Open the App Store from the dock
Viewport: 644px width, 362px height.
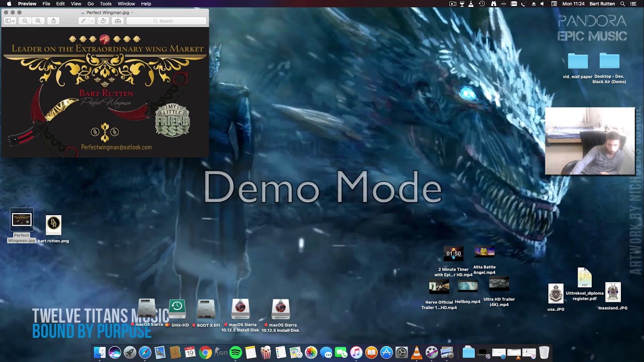point(386,353)
